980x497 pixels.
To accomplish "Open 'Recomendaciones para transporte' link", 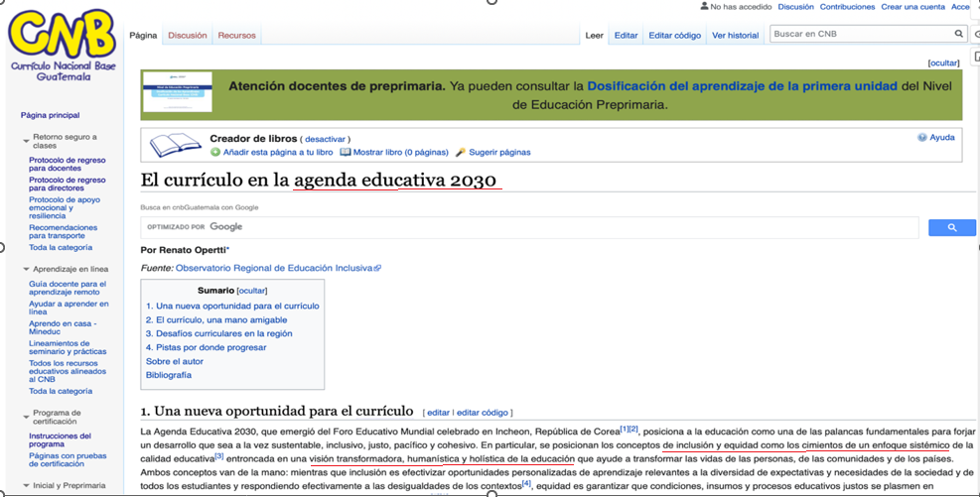I will [x=63, y=232].
